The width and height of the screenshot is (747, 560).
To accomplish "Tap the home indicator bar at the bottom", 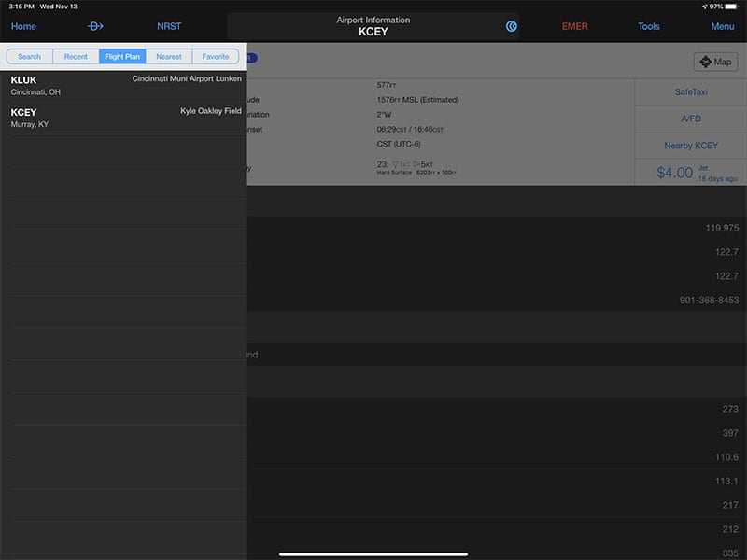I will tap(373, 554).
